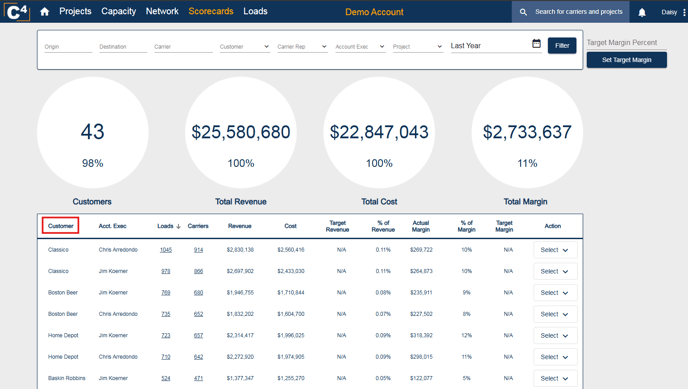
Task: Open Select dropdown for Classico Jim Koerner
Action: point(555,271)
